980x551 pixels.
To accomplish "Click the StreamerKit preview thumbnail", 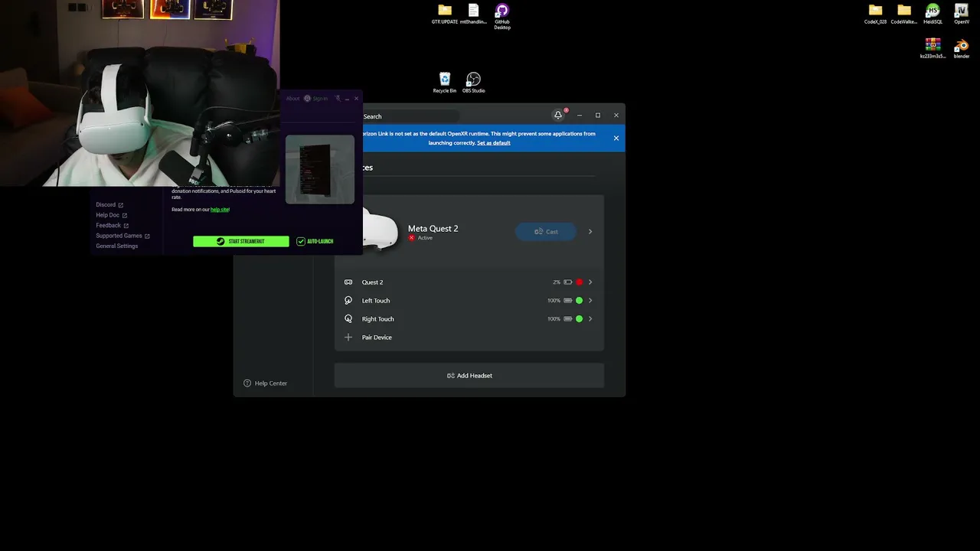I will tap(320, 170).
